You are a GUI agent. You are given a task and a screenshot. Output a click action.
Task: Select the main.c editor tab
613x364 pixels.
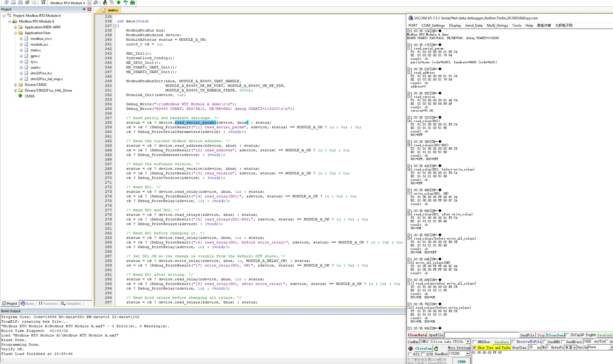110,10
